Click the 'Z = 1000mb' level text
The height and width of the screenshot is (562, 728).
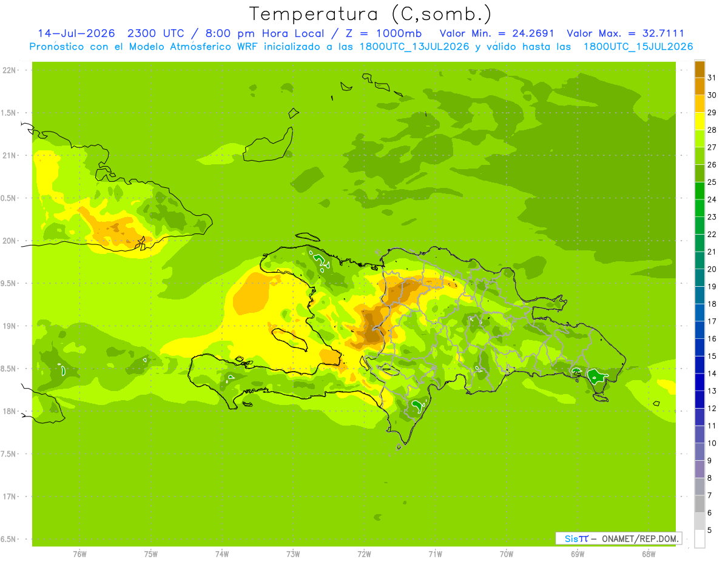click(384, 33)
